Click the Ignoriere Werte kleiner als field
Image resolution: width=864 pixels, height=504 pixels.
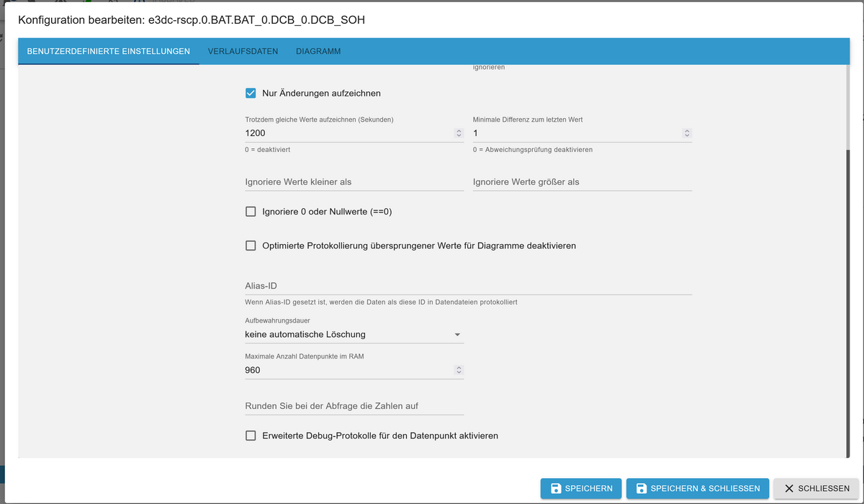[354, 182]
